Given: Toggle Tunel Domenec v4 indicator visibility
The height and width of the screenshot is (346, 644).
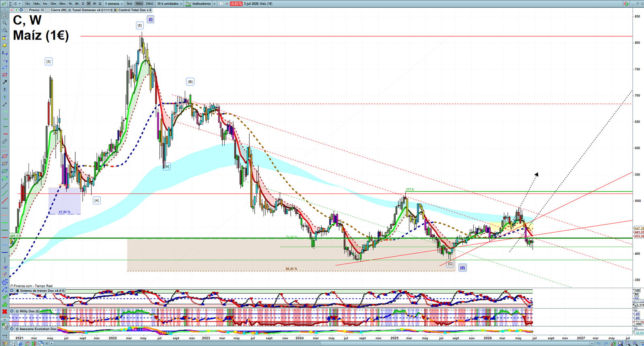Looking at the screenshot, I should (70, 10).
